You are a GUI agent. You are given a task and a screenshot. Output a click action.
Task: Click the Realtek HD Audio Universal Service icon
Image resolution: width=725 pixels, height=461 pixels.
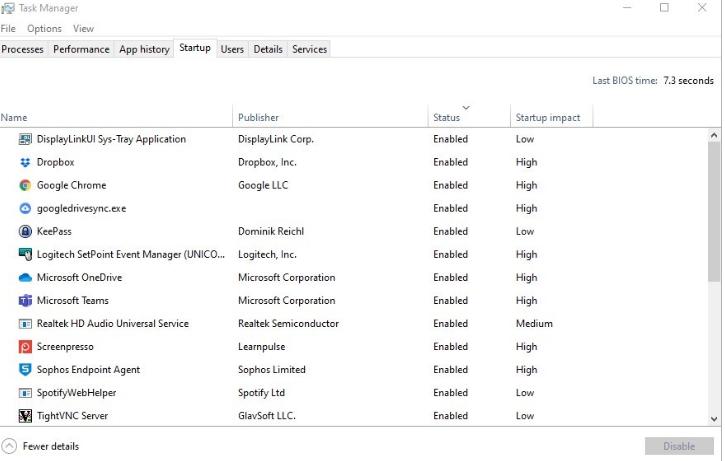[25, 324]
